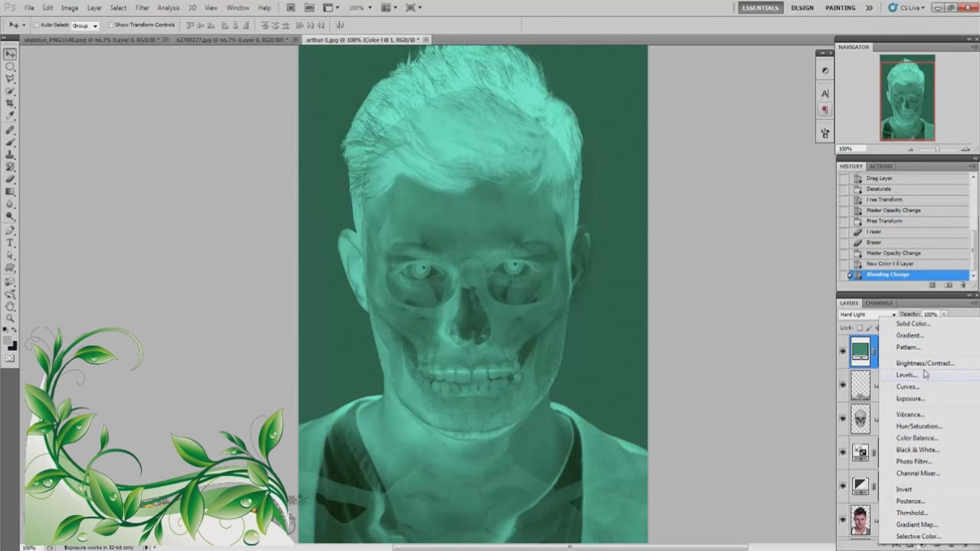Open the View Extras dropdown
This screenshot has width=980, height=551.
(x=330, y=8)
